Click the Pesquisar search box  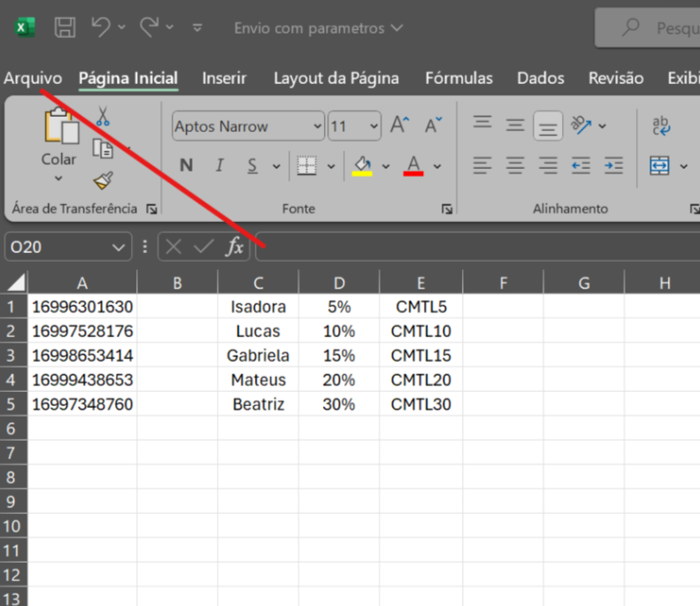[x=647, y=27]
